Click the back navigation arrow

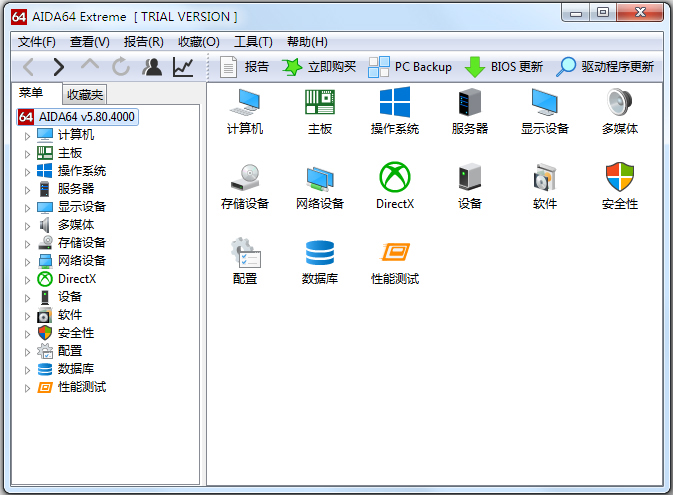click(x=29, y=67)
